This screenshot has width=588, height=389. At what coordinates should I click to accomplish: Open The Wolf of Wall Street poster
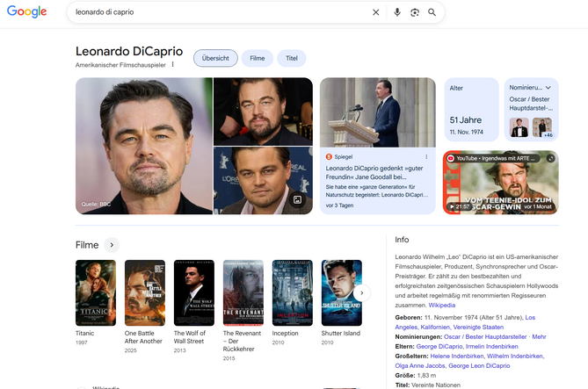[193, 292]
